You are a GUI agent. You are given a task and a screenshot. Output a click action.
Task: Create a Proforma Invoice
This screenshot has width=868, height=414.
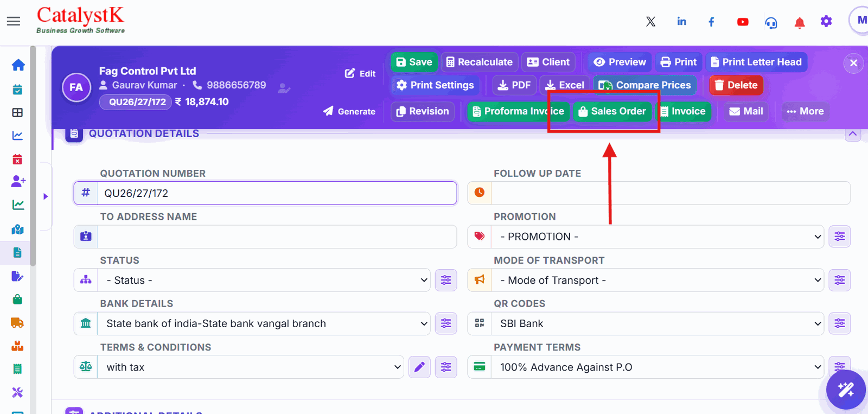coord(519,111)
